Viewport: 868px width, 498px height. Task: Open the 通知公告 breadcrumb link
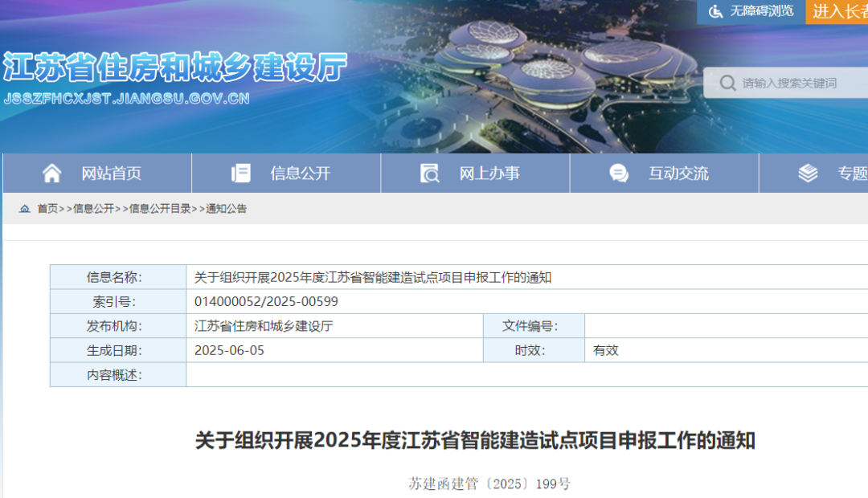pos(226,209)
